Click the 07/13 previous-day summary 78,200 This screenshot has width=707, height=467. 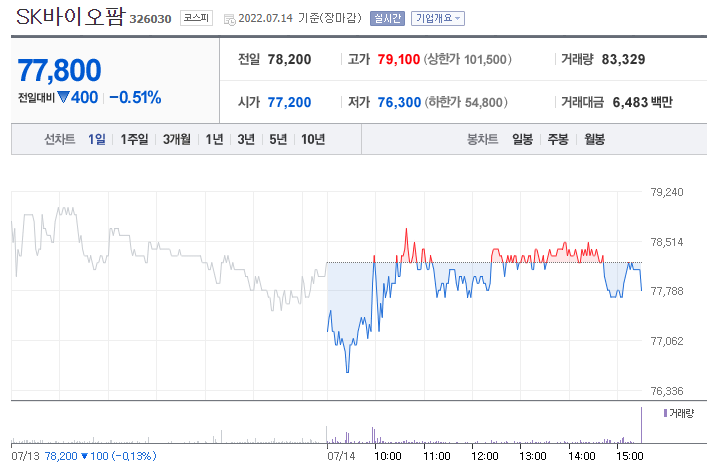click(x=83, y=456)
